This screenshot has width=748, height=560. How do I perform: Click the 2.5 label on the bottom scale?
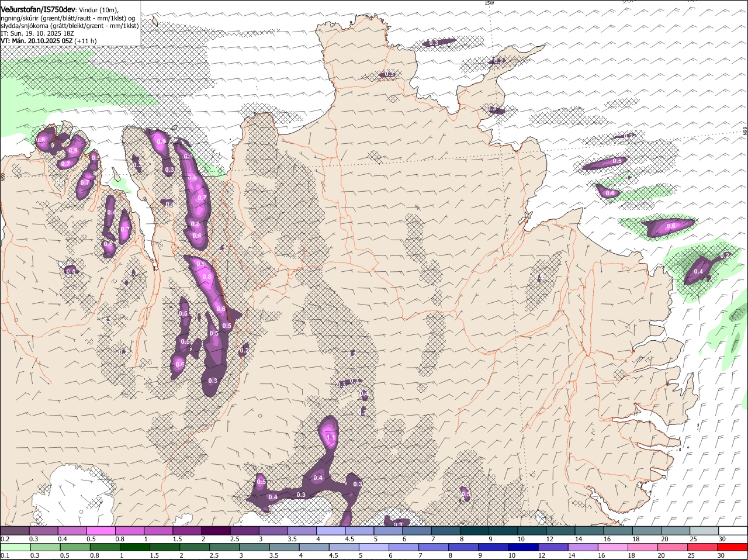click(214, 555)
